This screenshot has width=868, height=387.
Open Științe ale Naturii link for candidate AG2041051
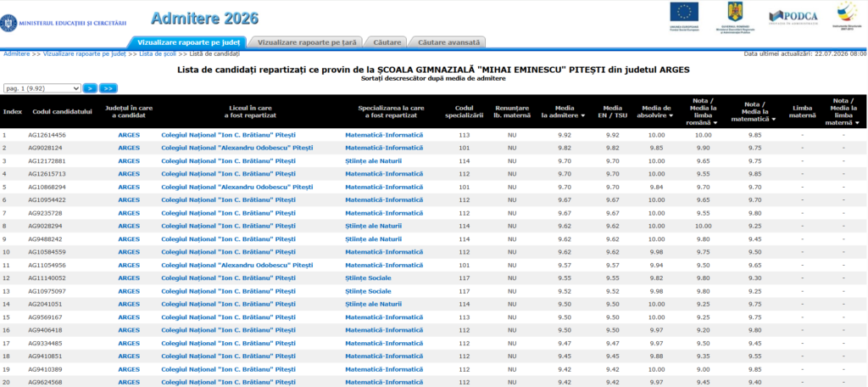(x=373, y=304)
